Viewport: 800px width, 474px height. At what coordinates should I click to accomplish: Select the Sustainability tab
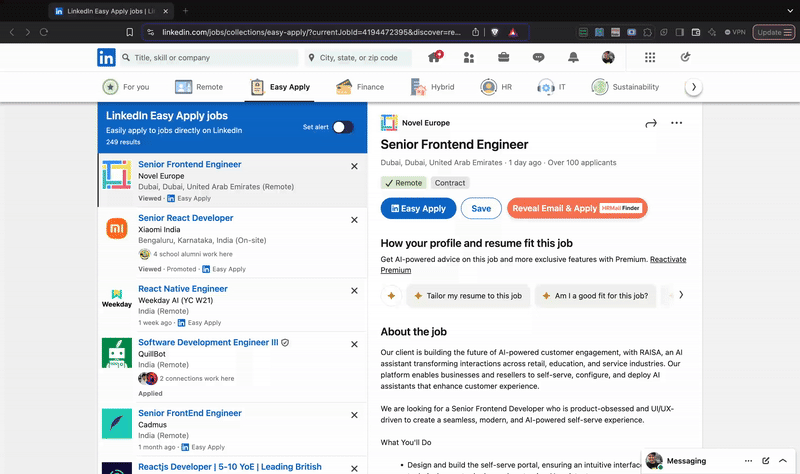point(626,87)
